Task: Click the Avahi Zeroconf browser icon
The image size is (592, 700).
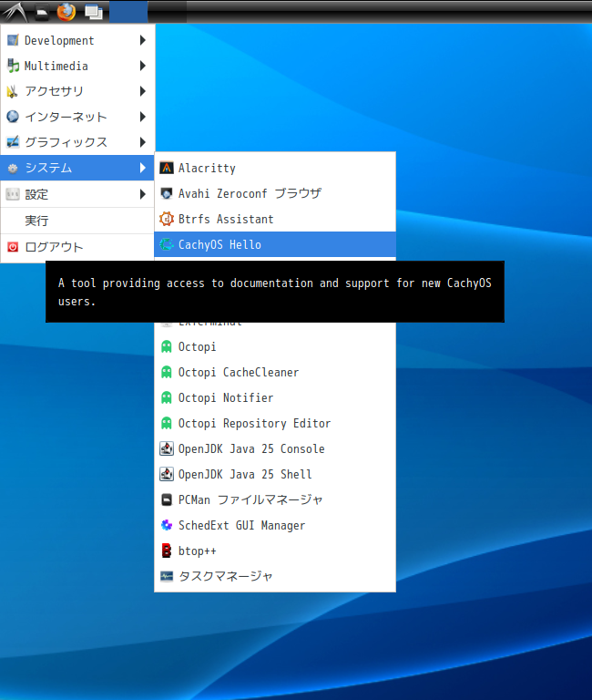Action: [167, 193]
